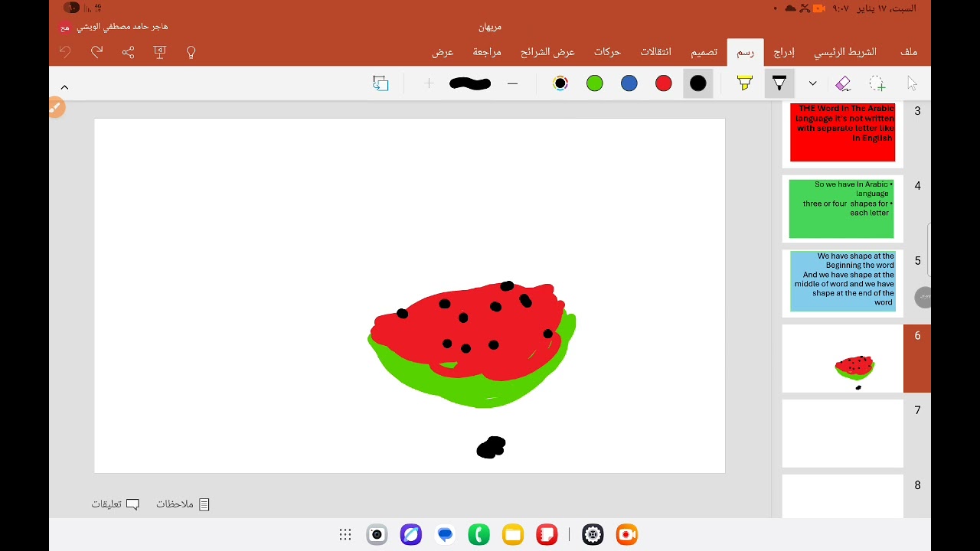Viewport: 980px width, 551px height.
Task: Switch to the تصميم tab
Action: (x=704, y=52)
